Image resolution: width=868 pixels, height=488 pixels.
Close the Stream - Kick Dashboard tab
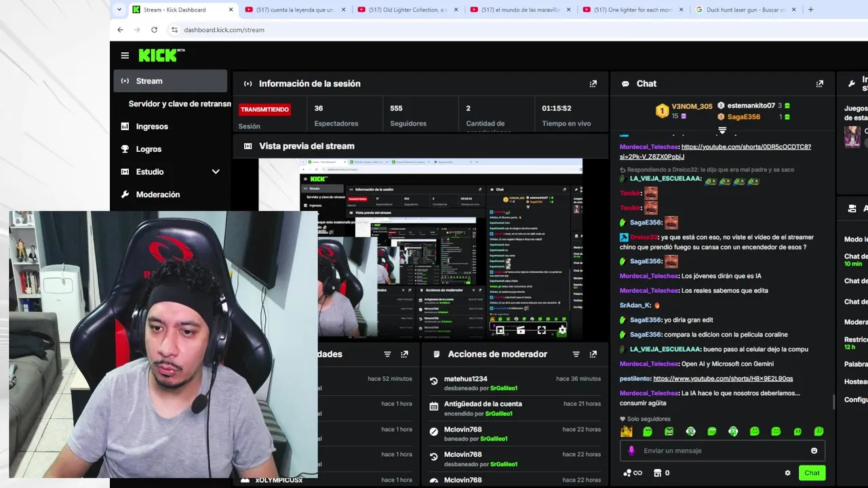click(231, 9)
